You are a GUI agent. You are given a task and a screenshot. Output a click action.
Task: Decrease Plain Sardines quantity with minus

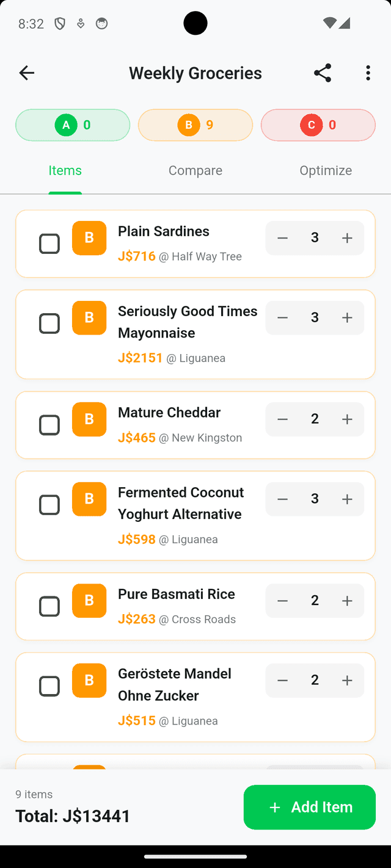tap(282, 238)
